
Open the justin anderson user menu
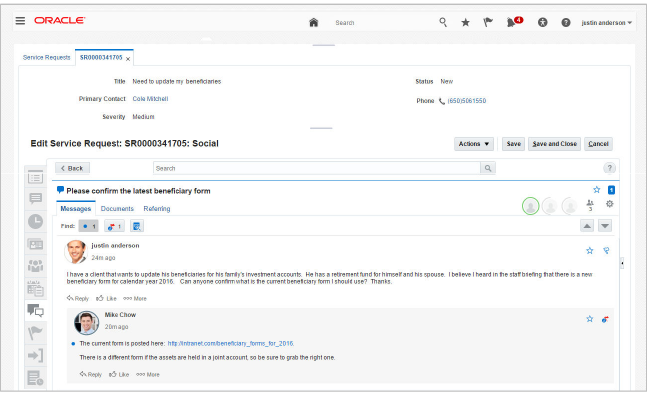tap(606, 23)
